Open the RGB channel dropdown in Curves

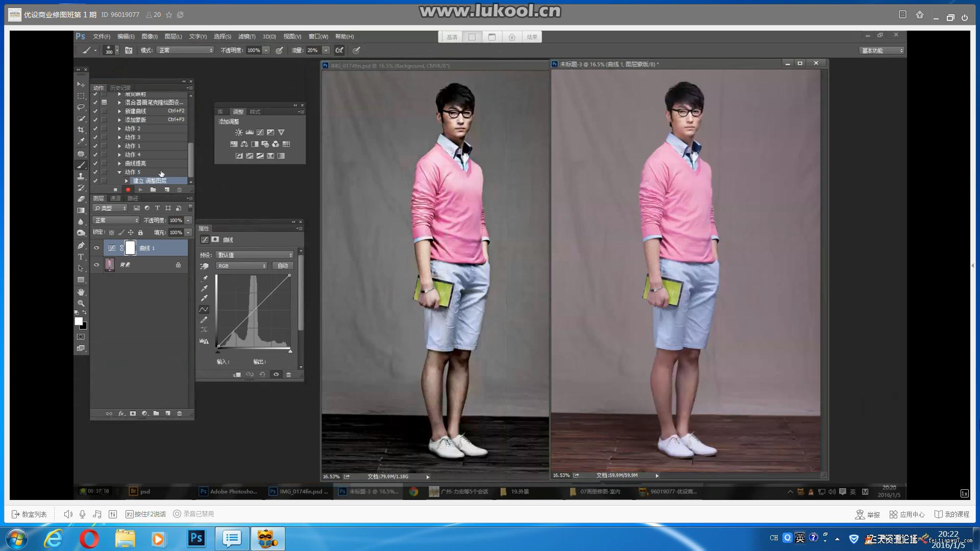coord(241,266)
